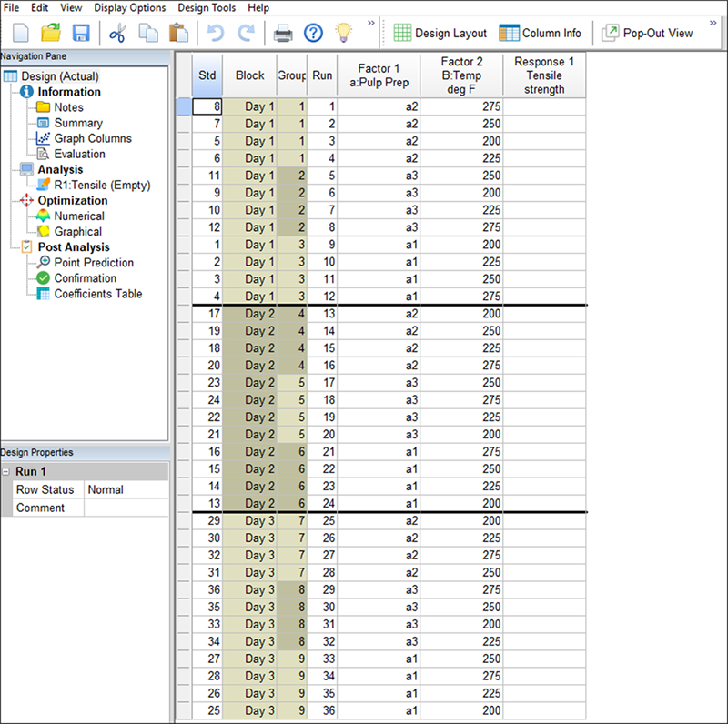Click the Paste clipboard icon
The height and width of the screenshot is (724, 728).
[x=179, y=34]
